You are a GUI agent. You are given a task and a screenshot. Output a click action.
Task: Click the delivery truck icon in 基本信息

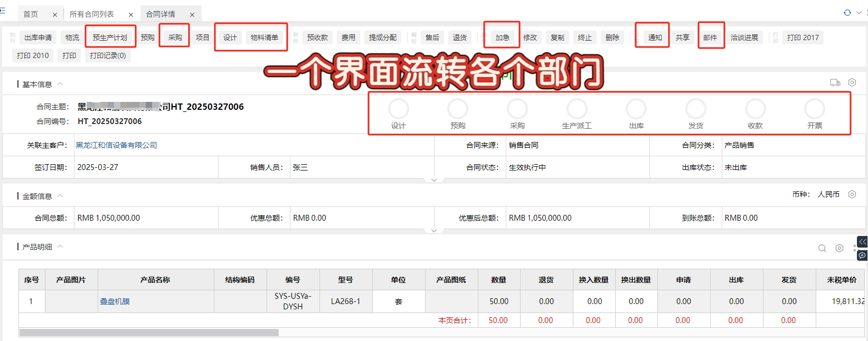coord(835,82)
